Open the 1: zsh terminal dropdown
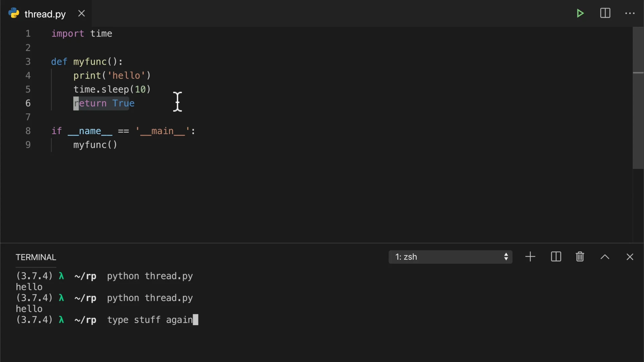Screen dimensions: 644x362 coord(446,257)
